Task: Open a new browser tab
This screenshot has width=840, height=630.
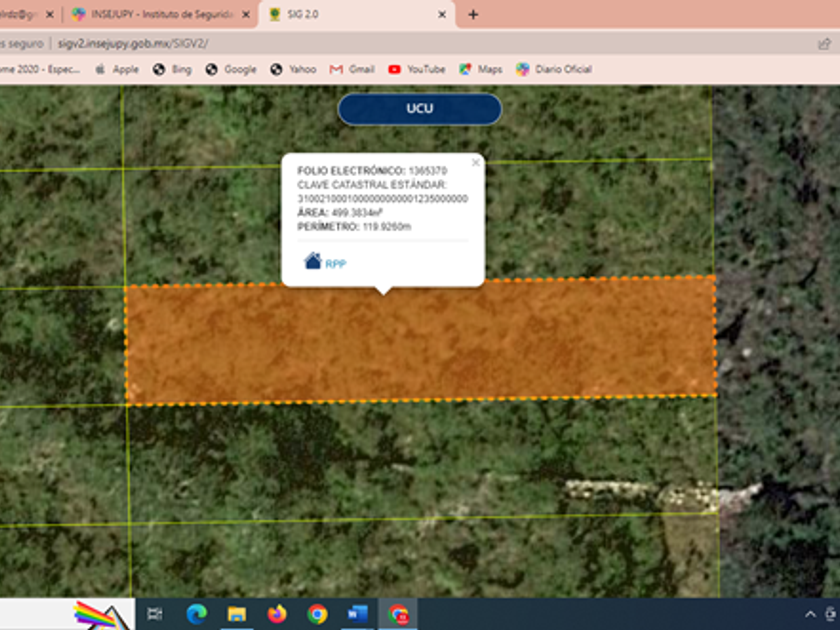Action: click(473, 15)
